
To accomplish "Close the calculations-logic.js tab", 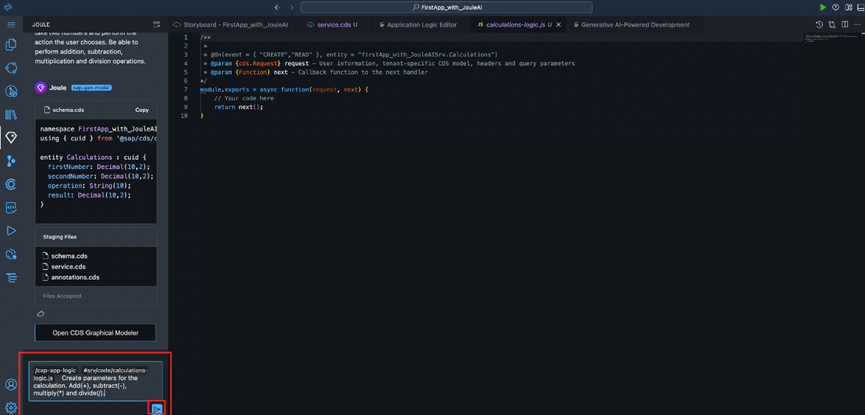I will (560, 24).
